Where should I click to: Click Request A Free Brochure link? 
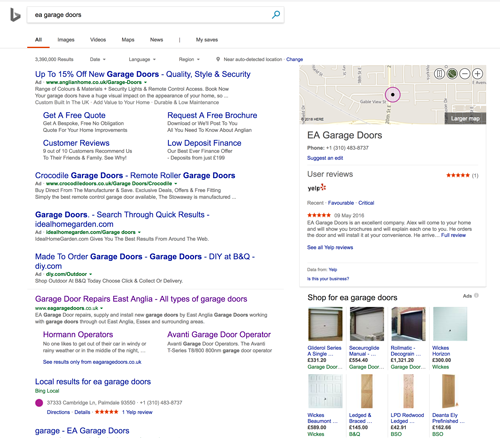(x=212, y=115)
